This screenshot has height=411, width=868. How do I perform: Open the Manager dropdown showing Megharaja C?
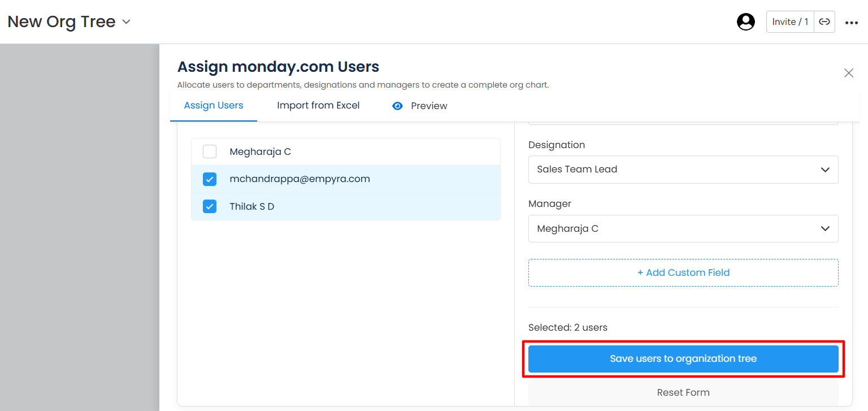[683, 229]
